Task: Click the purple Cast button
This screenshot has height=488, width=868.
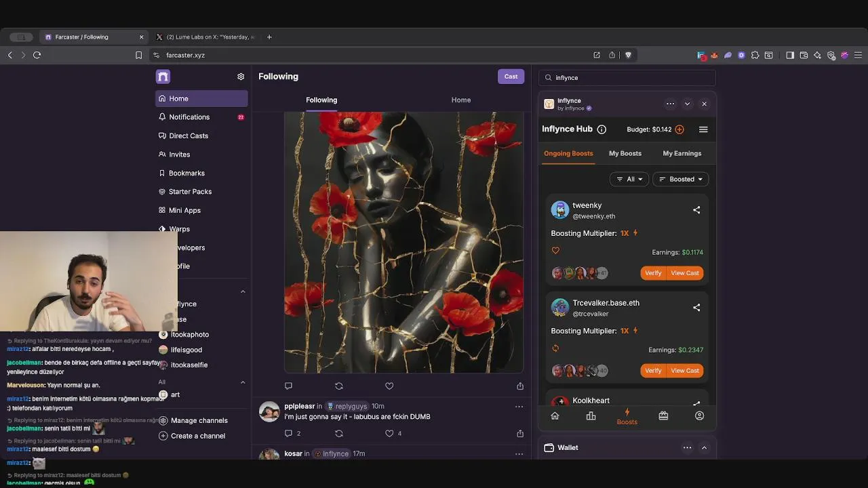Action: click(511, 77)
